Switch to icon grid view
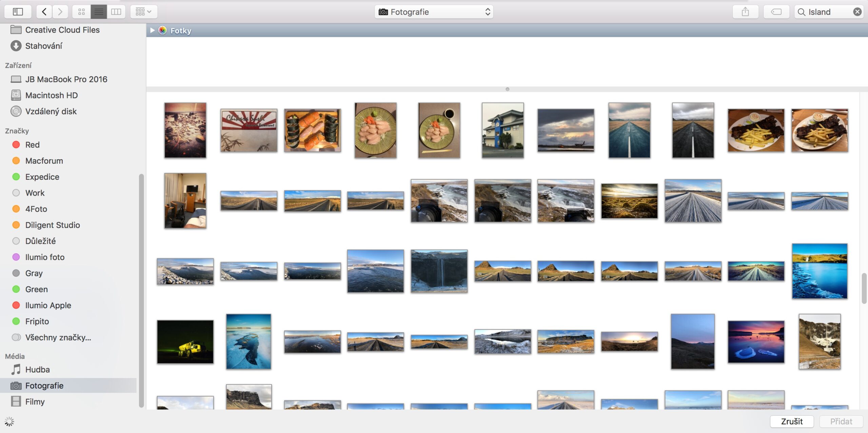 [x=81, y=12]
